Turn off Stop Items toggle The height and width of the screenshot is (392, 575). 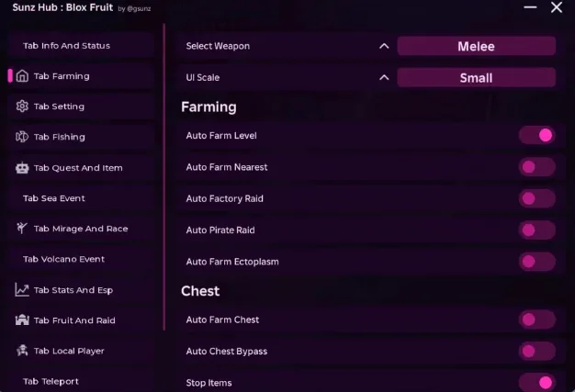tap(536, 383)
